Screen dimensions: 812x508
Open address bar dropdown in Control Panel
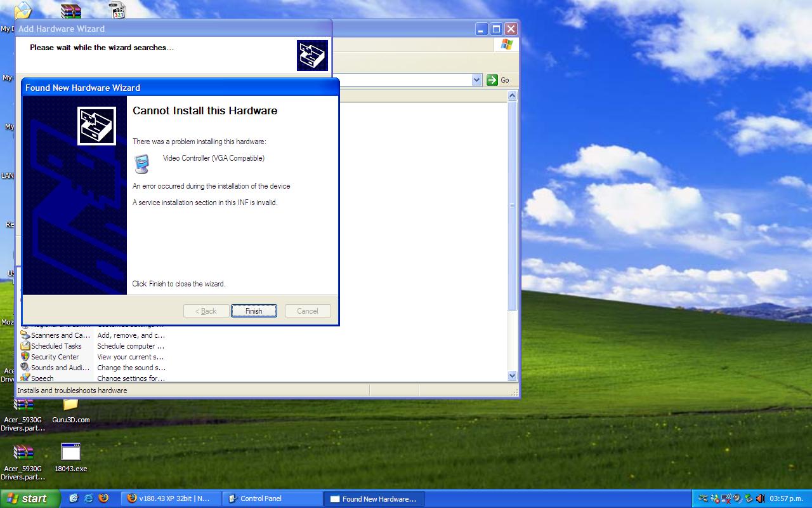(x=477, y=80)
